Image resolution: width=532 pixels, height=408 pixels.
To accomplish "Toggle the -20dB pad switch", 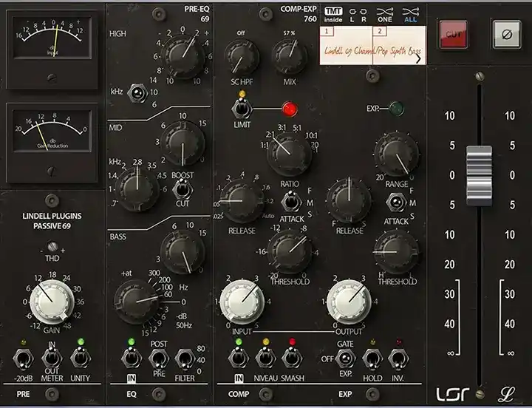I will 24,358.
